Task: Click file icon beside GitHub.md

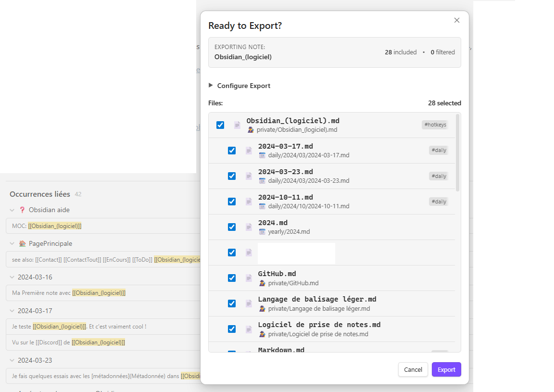Action: pyautogui.click(x=249, y=278)
